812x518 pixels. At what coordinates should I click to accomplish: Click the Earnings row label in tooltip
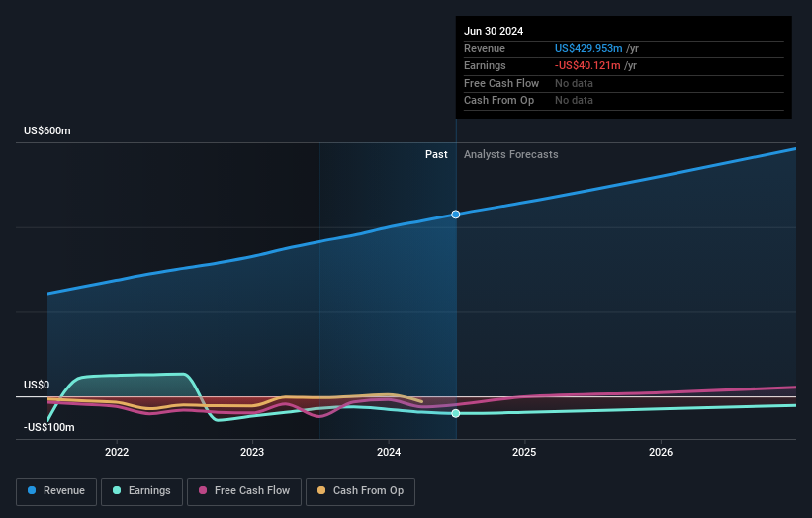485,65
